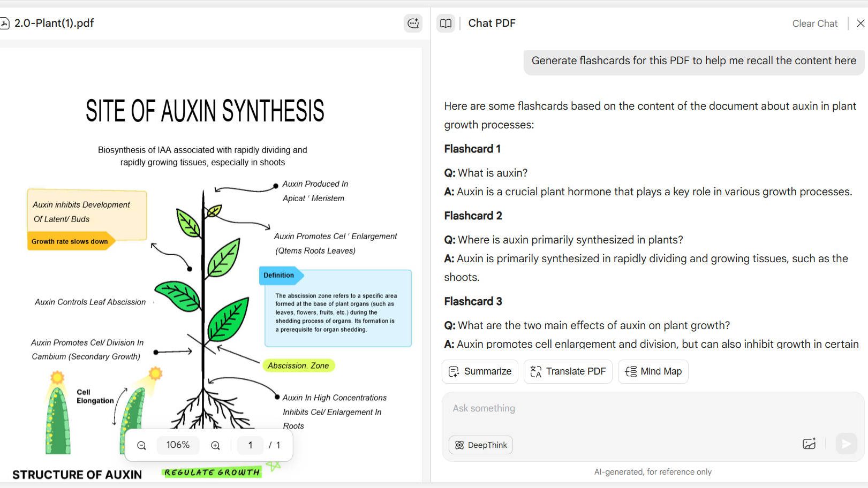Click 'Auxin Produced In Apicat Meristem' text

click(x=315, y=191)
